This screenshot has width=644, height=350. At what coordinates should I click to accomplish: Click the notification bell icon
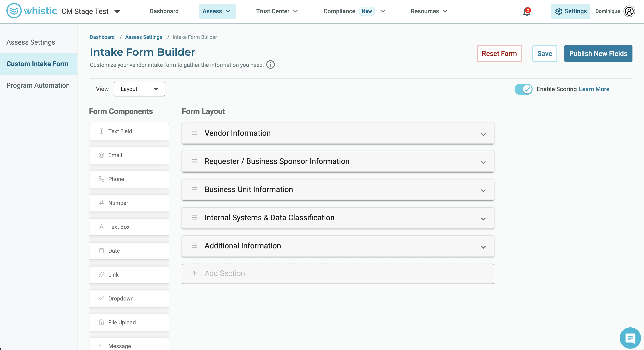coord(527,12)
